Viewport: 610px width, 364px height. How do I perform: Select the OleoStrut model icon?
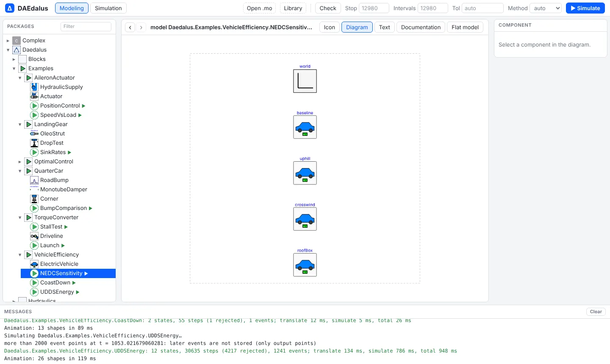pyautogui.click(x=34, y=133)
